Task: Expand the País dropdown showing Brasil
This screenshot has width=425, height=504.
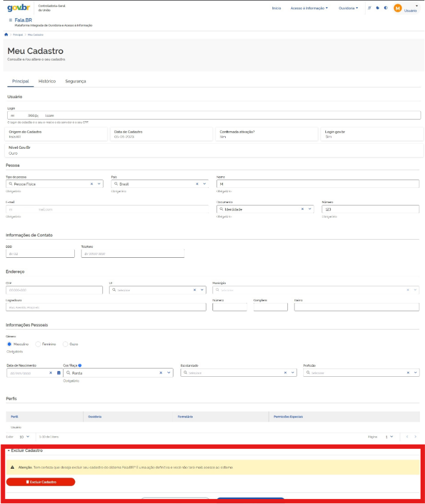Action: [204, 184]
